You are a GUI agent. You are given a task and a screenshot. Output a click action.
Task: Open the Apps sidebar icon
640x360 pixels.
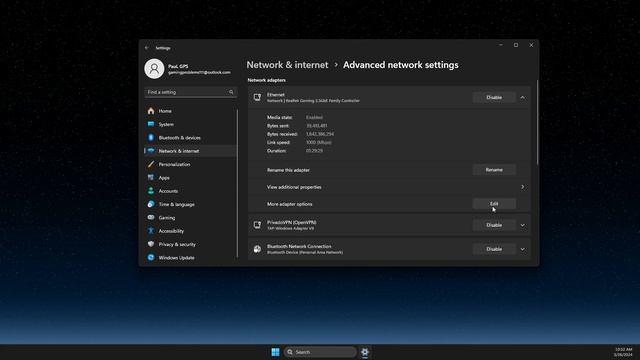[x=151, y=178]
